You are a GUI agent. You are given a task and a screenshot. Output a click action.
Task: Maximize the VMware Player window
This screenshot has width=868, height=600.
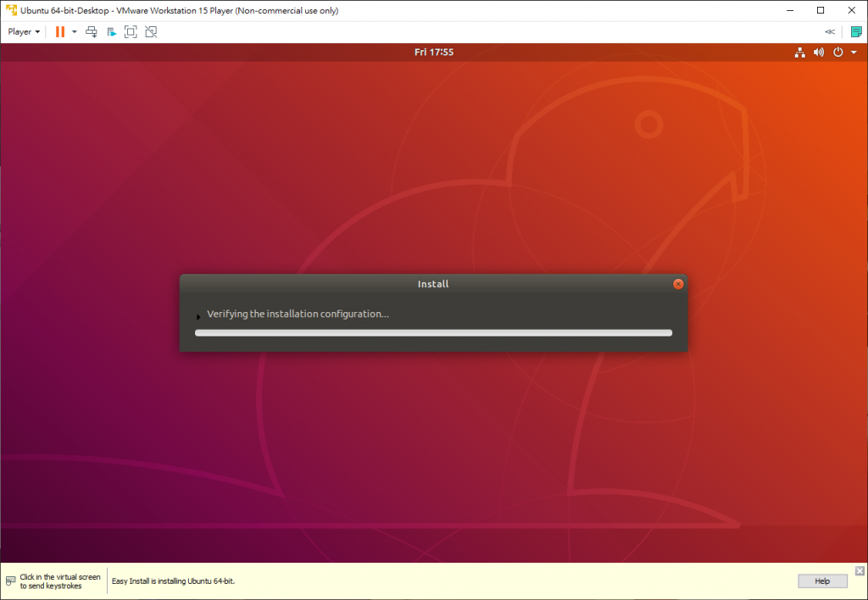click(x=821, y=10)
